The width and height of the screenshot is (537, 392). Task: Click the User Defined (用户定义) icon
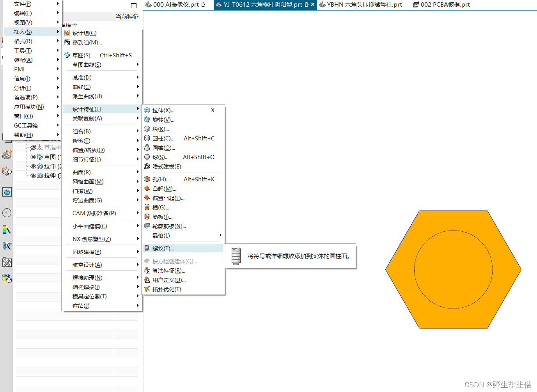point(147,280)
